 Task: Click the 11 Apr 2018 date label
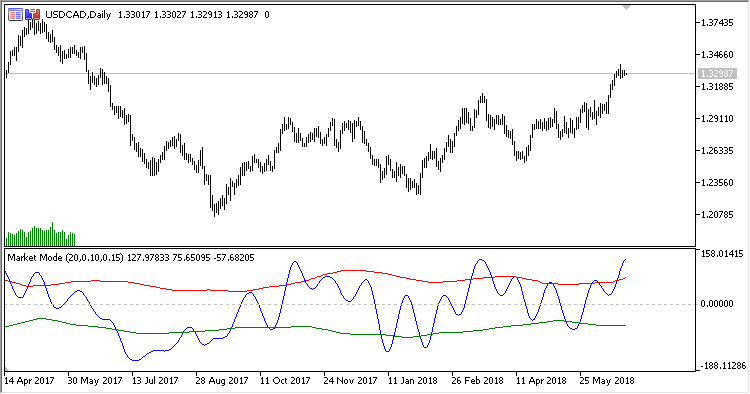(x=541, y=381)
